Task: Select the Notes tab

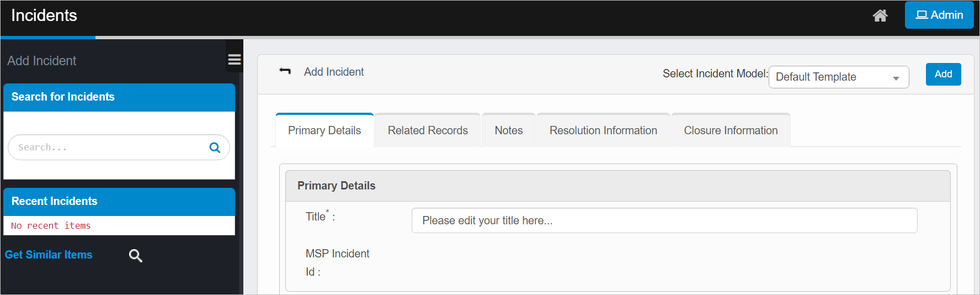Action: click(x=508, y=130)
